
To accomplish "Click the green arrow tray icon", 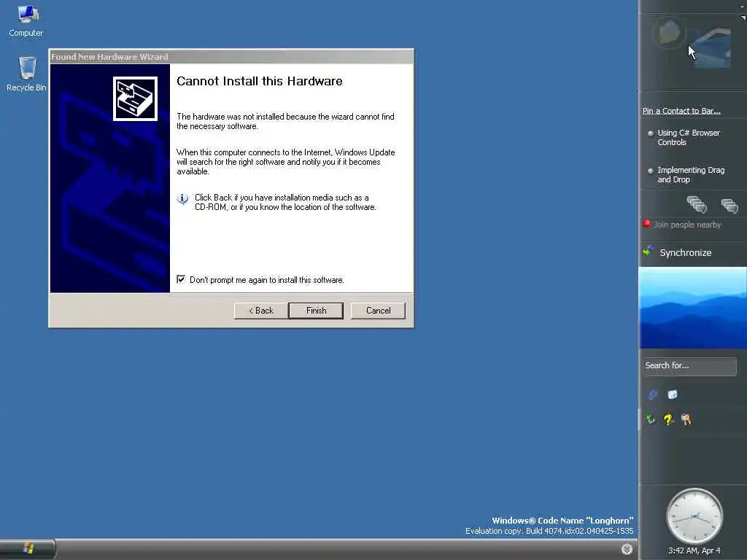I will pos(650,419).
